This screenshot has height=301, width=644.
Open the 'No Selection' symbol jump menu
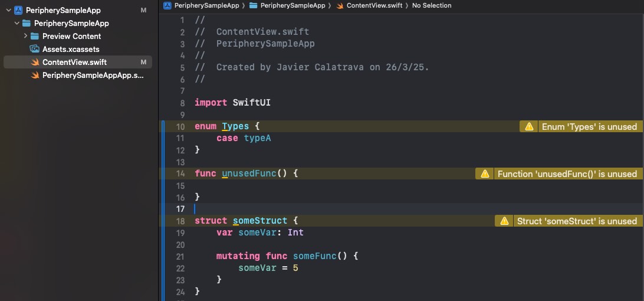(x=432, y=5)
